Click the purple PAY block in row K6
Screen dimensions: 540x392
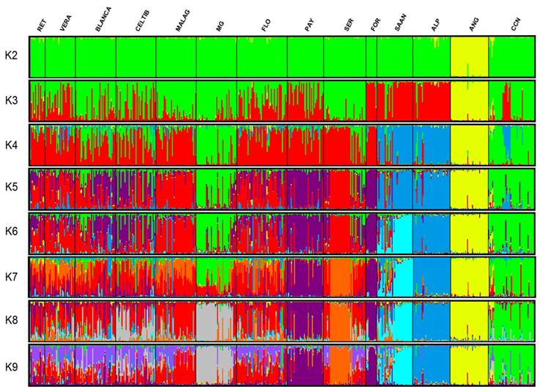pos(306,233)
